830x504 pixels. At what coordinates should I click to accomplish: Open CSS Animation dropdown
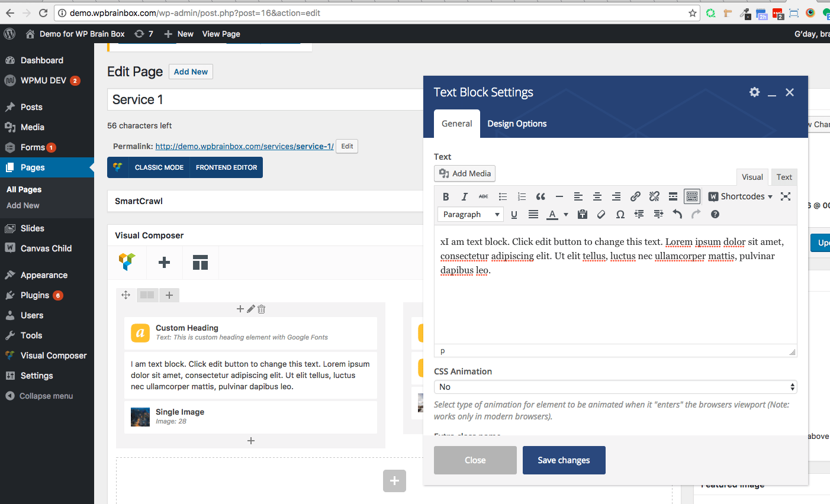(616, 387)
